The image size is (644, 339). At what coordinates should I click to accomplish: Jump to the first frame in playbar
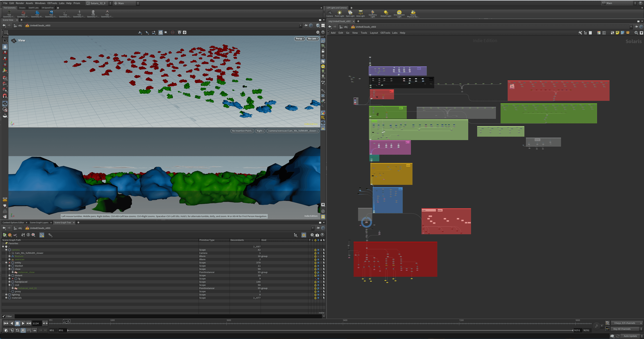click(6, 323)
